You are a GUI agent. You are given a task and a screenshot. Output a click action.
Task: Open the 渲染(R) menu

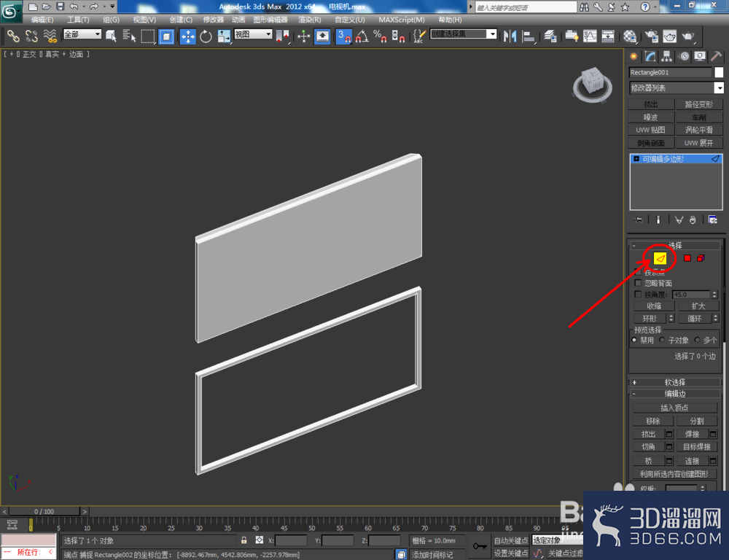click(x=309, y=20)
